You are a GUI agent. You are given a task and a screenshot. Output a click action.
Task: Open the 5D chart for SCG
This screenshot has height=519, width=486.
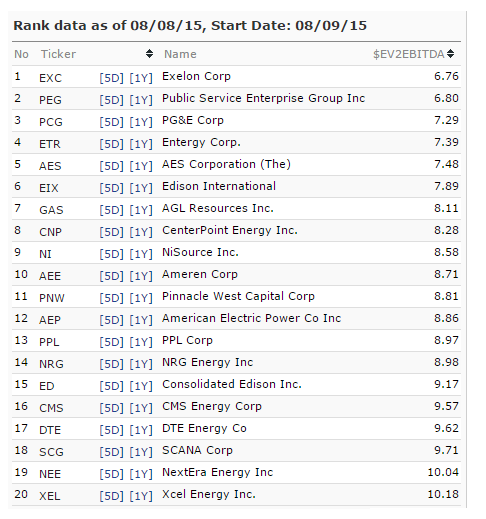click(111, 452)
